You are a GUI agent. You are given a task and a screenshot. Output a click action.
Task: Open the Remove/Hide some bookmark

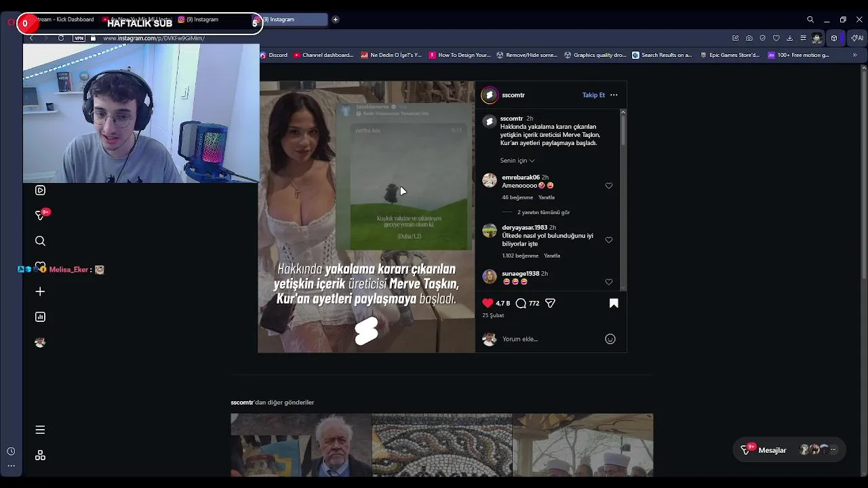[527, 55]
